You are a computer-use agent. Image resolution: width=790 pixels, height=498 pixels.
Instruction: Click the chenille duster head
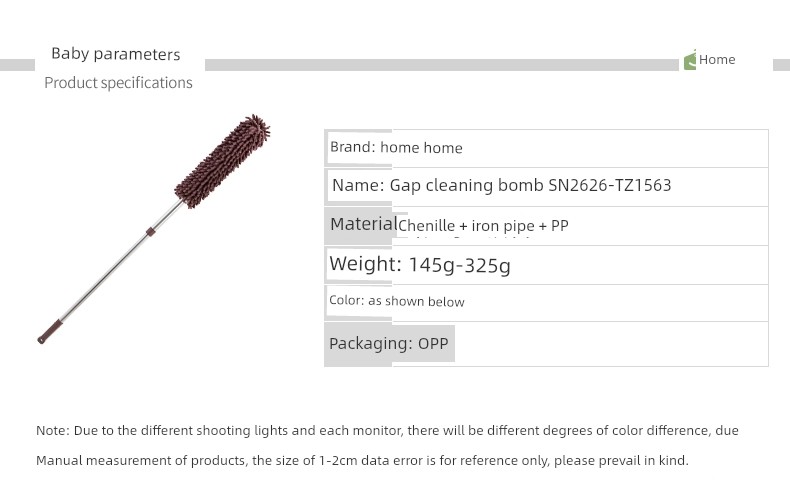point(222,161)
